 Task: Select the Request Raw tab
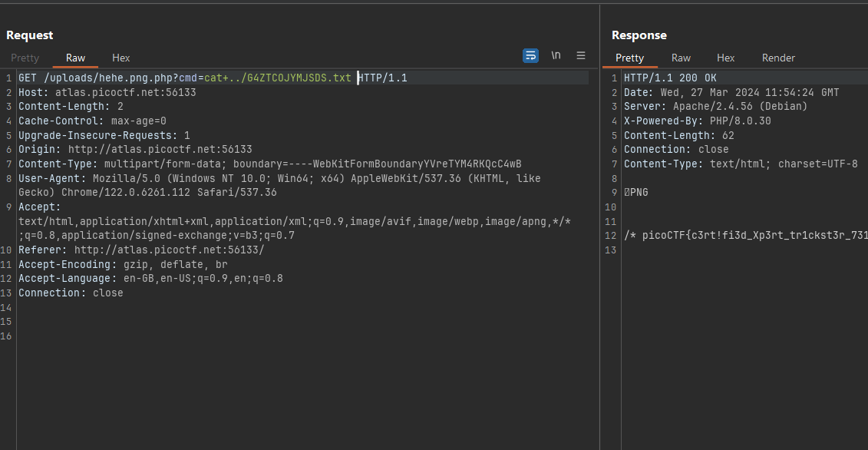75,58
